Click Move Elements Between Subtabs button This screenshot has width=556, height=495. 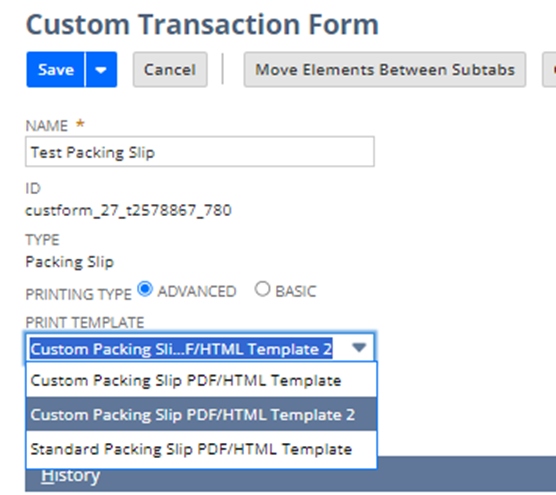pos(385,69)
